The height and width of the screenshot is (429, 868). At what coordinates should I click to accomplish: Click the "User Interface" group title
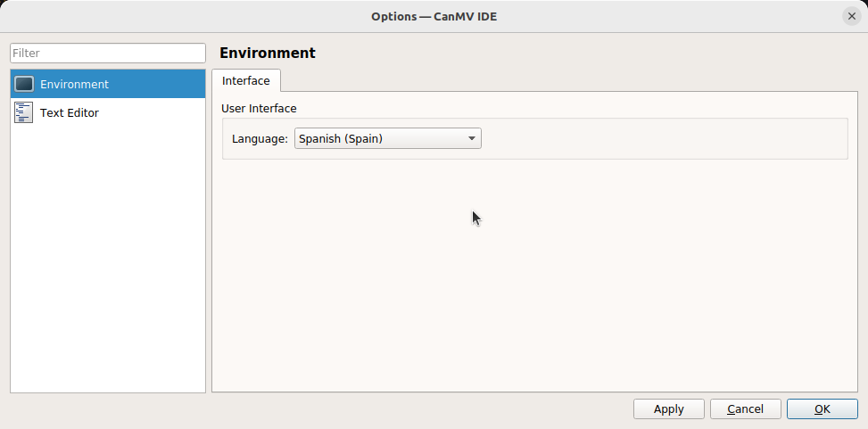coord(259,109)
